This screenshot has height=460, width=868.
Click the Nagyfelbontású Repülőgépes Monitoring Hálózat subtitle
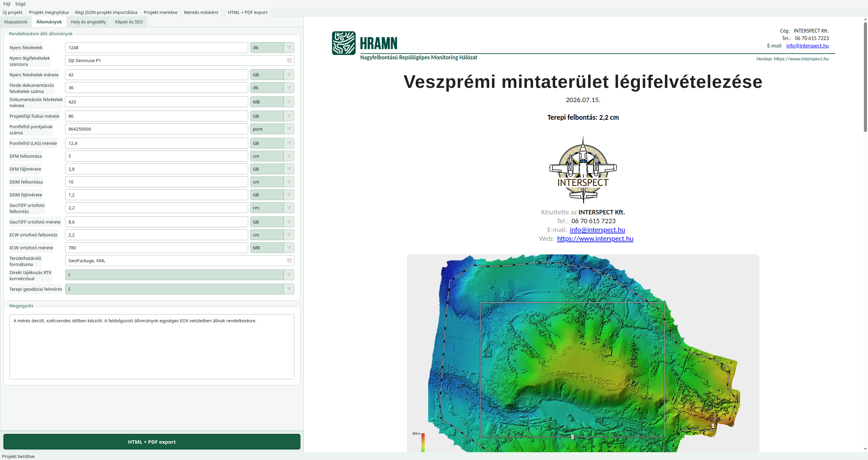click(x=418, y=57)
